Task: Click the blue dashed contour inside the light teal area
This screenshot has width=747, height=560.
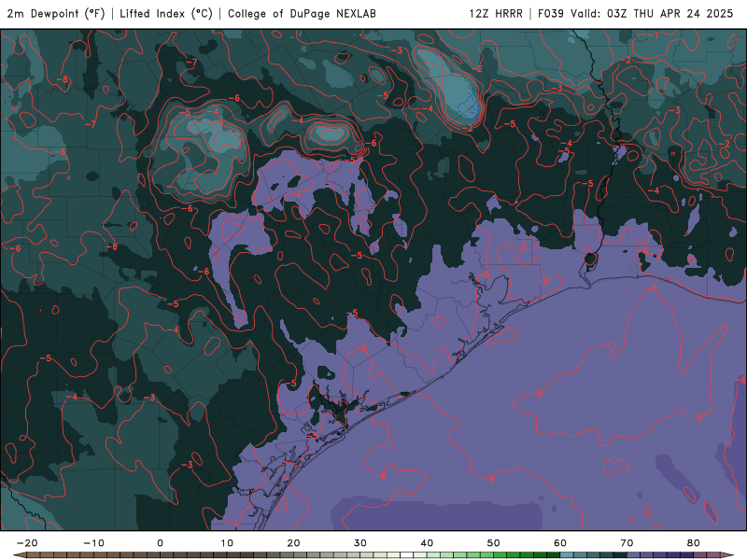Action: click(468, 105)
